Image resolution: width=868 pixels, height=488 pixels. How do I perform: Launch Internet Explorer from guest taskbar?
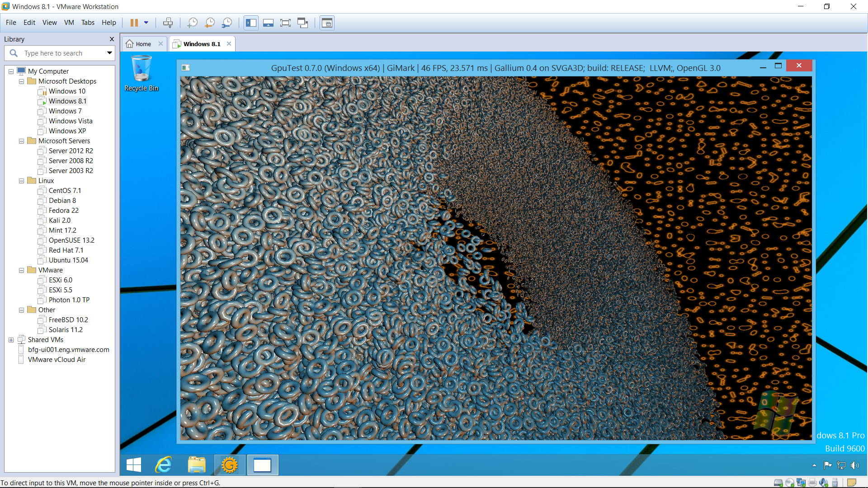(164, 465)
